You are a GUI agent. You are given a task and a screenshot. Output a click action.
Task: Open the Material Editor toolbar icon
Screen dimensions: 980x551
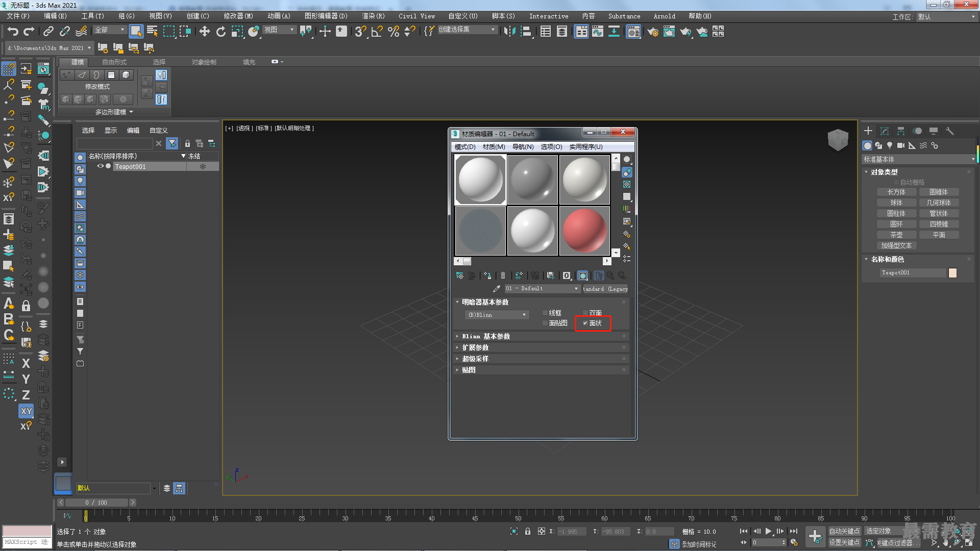(x=633, y=32)
